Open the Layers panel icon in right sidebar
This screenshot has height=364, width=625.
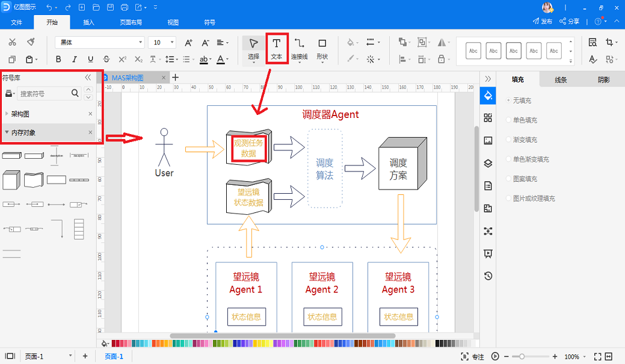click(488, 163)
